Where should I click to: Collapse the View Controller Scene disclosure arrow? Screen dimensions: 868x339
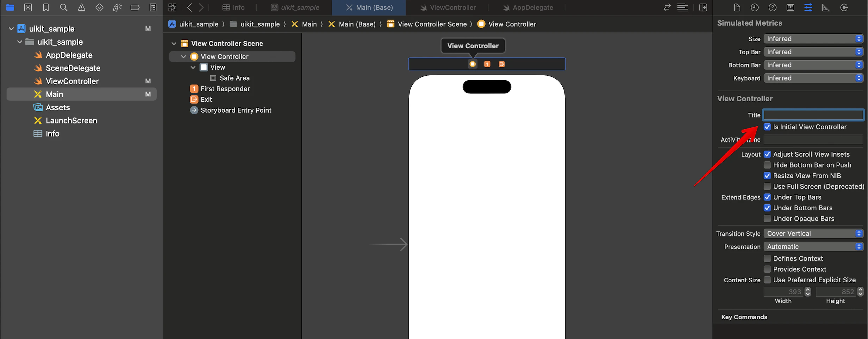point(174,43)
